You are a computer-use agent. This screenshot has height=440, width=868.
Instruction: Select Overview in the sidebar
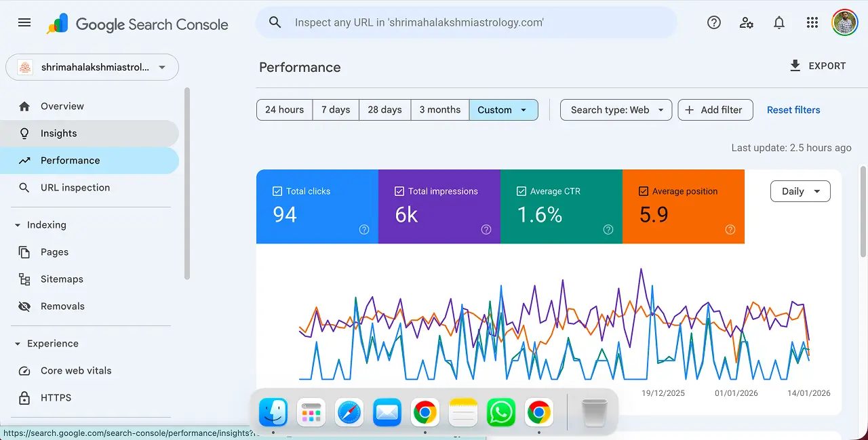pos(62,106)
